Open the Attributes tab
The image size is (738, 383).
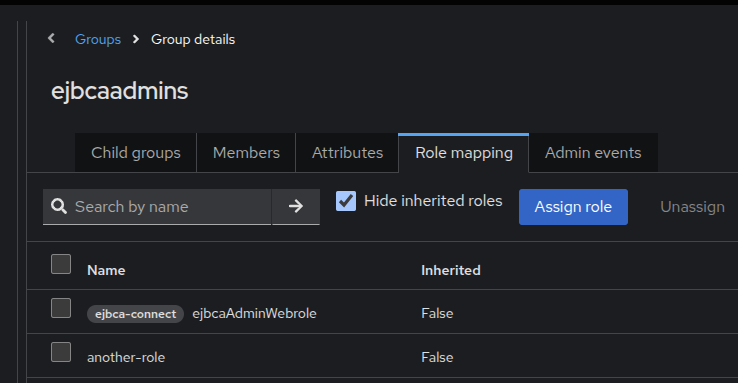(x=347, y=153)
